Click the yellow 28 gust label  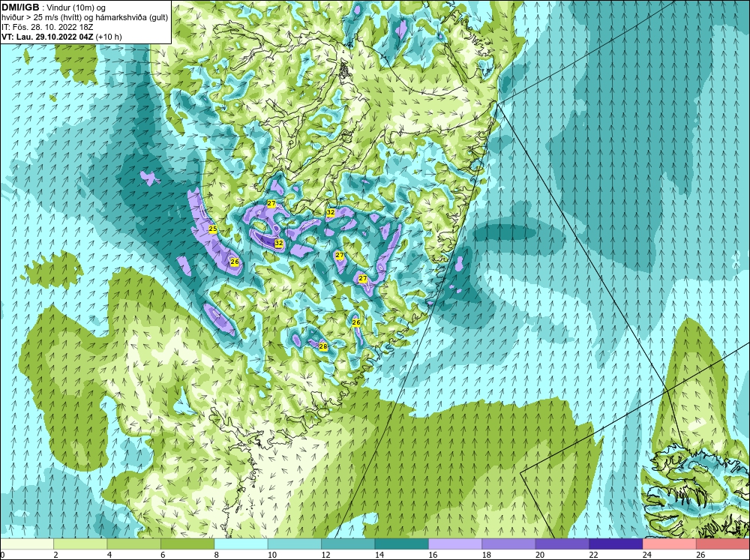322,346
